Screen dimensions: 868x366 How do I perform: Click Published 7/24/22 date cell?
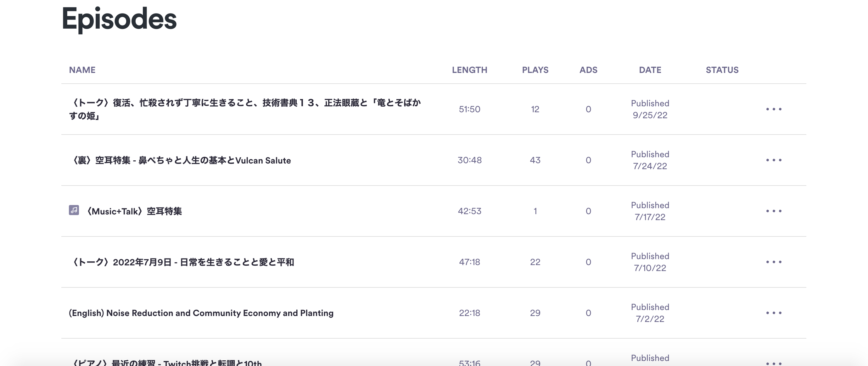[x=650, y=160]
